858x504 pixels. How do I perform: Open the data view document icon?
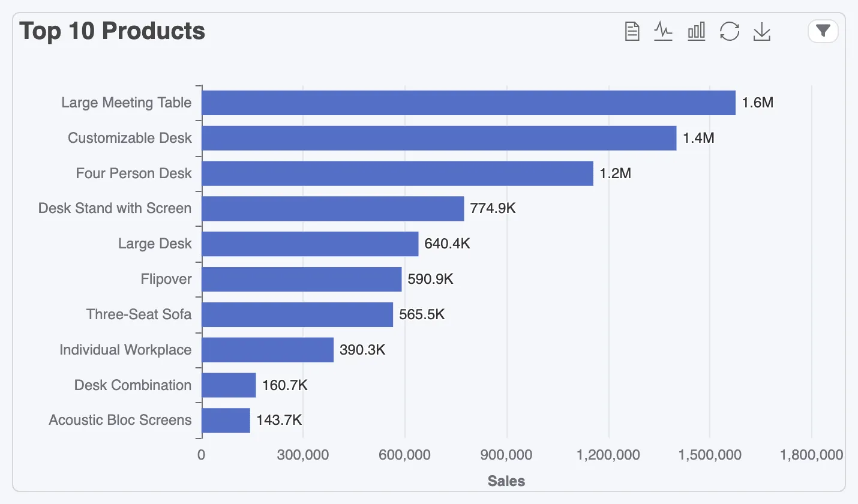tap(632, 31)
